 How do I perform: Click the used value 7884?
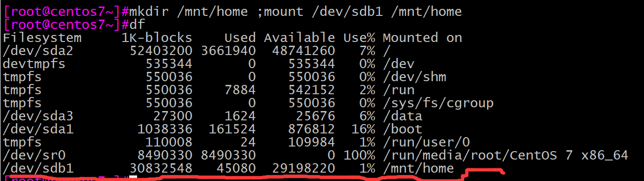240,90
